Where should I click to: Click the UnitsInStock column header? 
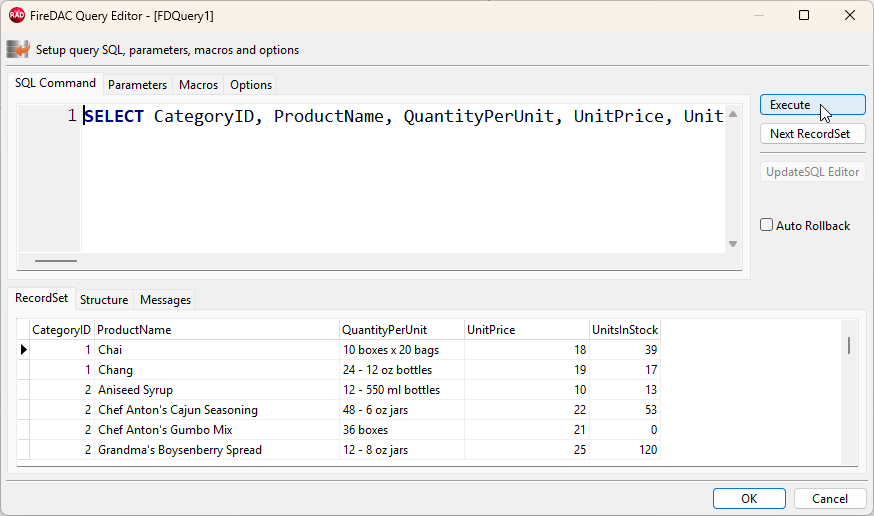click(625, 330)
